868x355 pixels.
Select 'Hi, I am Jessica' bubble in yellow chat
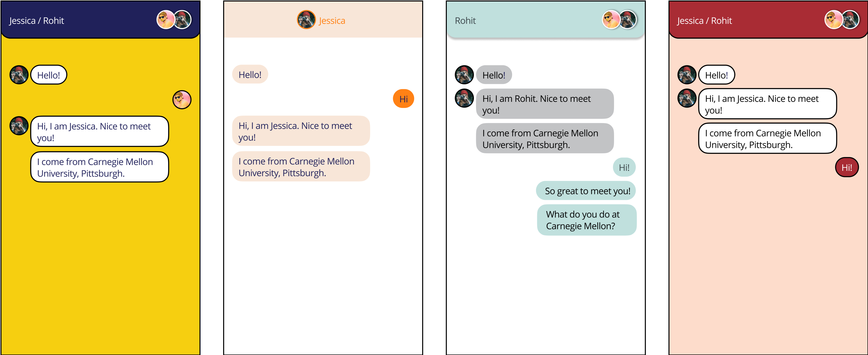point(100,131)
